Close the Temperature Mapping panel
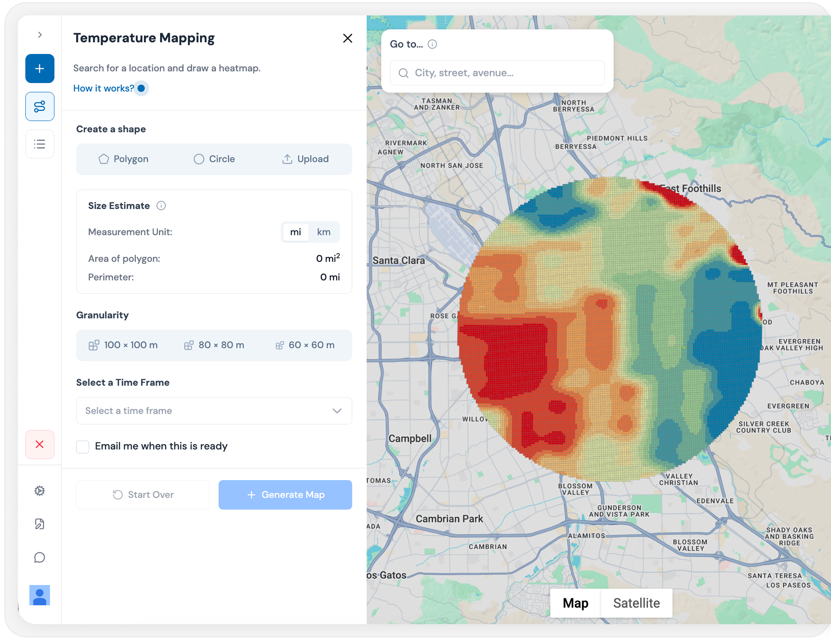 click(347, 38)
